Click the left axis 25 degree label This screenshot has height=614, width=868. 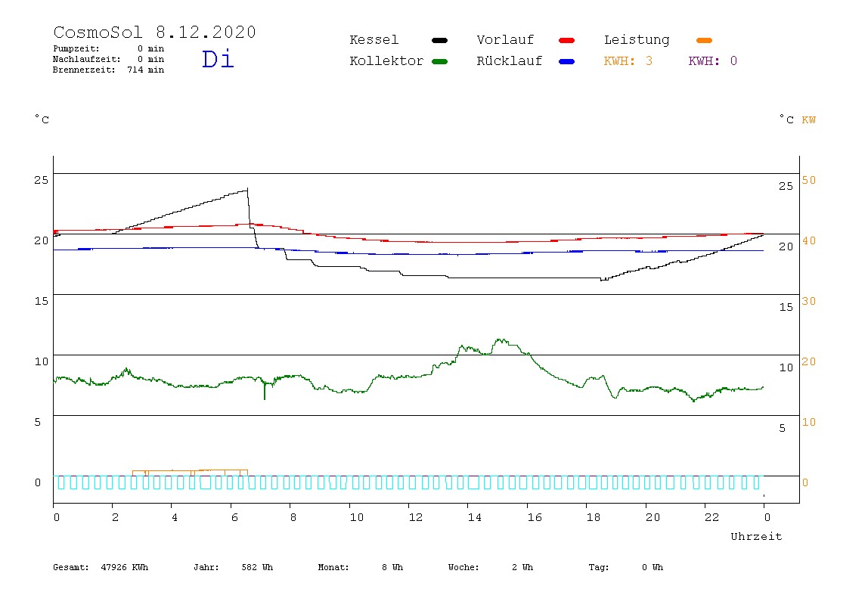tap(41, 180)
